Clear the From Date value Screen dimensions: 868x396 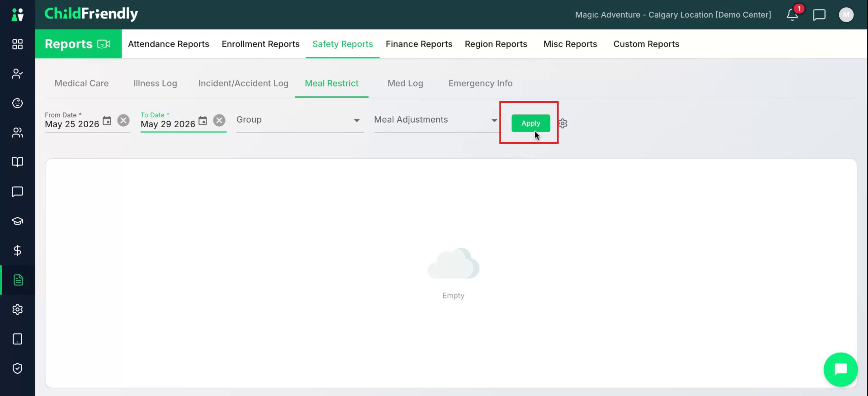click(123, 121)
